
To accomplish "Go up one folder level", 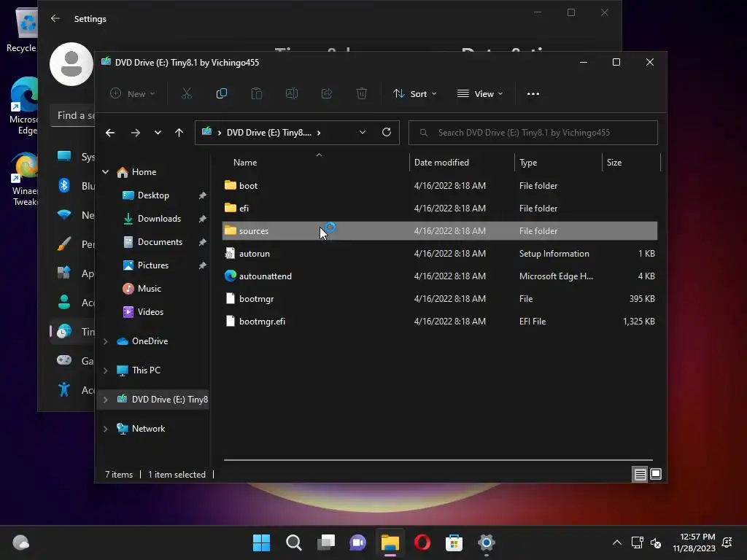I will [179, 133].
